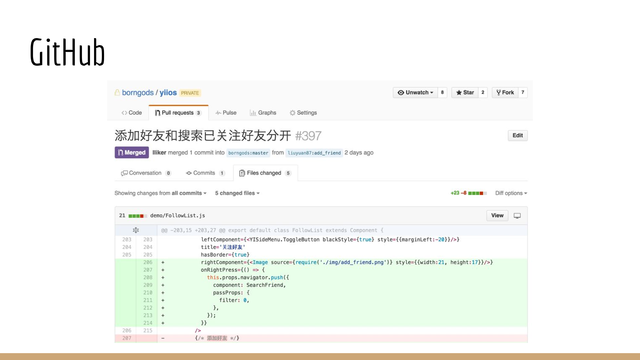Click the Unwatch eye icon
This screenshot has height=360, width=640.
pos(401,93)
